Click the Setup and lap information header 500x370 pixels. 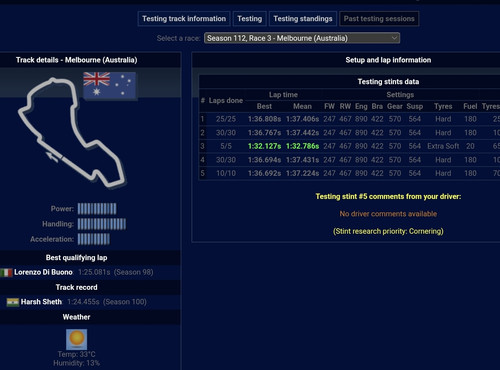click(x=388, y=60)
